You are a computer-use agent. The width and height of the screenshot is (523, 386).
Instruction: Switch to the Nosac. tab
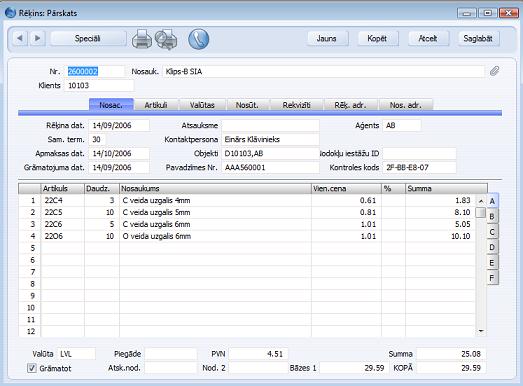[x=111, y=105]
